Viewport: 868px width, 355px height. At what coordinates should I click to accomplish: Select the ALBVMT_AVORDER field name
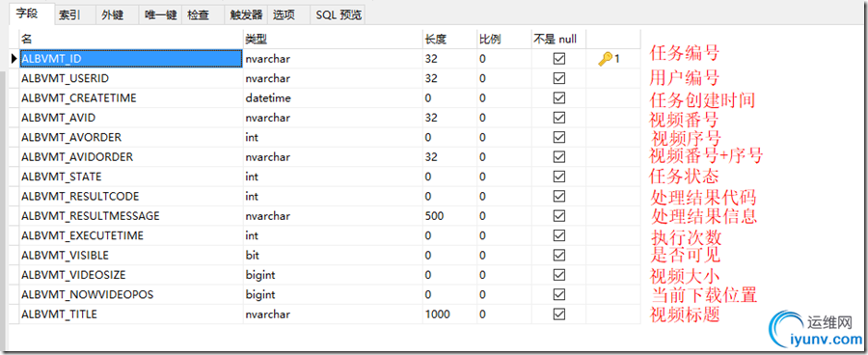coord(70,137)
